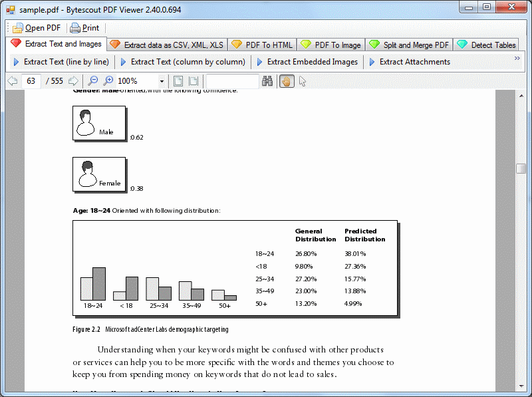Image resolution: width=532 pixels, height=397 pixels.
Task: Click the zoom out magnifier icon
Action: [x=93, y=81]
